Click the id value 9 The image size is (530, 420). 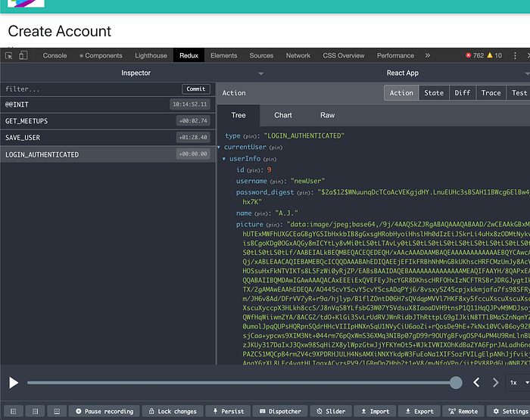pyautogui.click(x=269, y=170)
